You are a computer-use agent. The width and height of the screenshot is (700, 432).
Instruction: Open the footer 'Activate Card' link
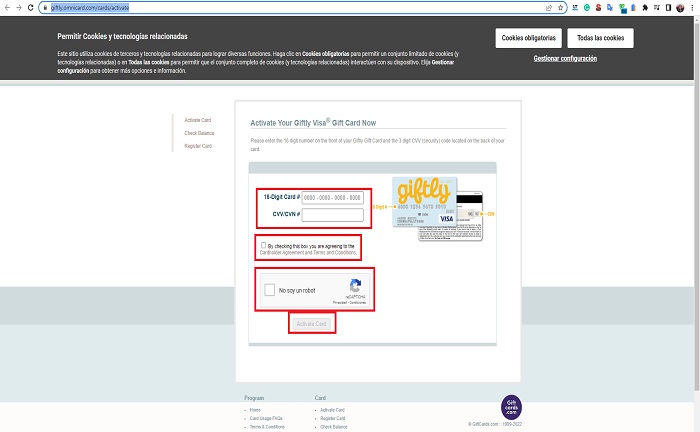point(332,410)
